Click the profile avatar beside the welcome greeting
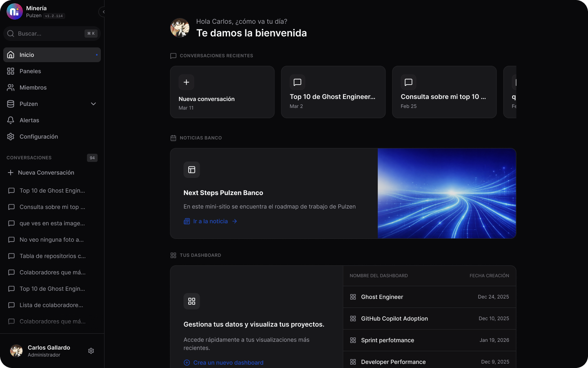This screenshot has width=588, height=368. tap(180, 28)
